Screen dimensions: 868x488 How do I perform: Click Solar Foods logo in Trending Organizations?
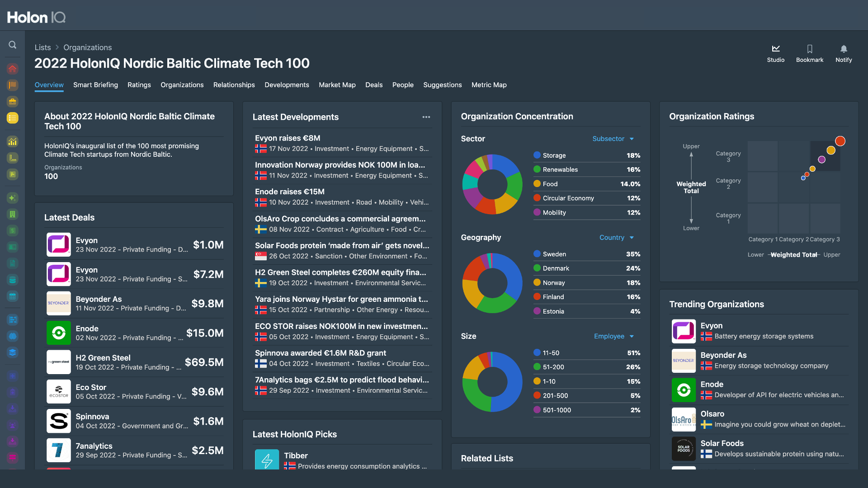tap(684, 449)
